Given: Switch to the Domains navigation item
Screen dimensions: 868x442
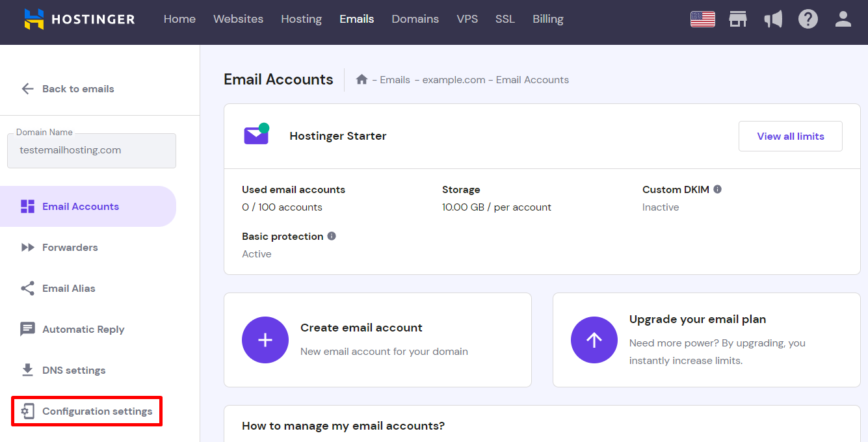Looking at the screenshot, I should tap(415, 19).
